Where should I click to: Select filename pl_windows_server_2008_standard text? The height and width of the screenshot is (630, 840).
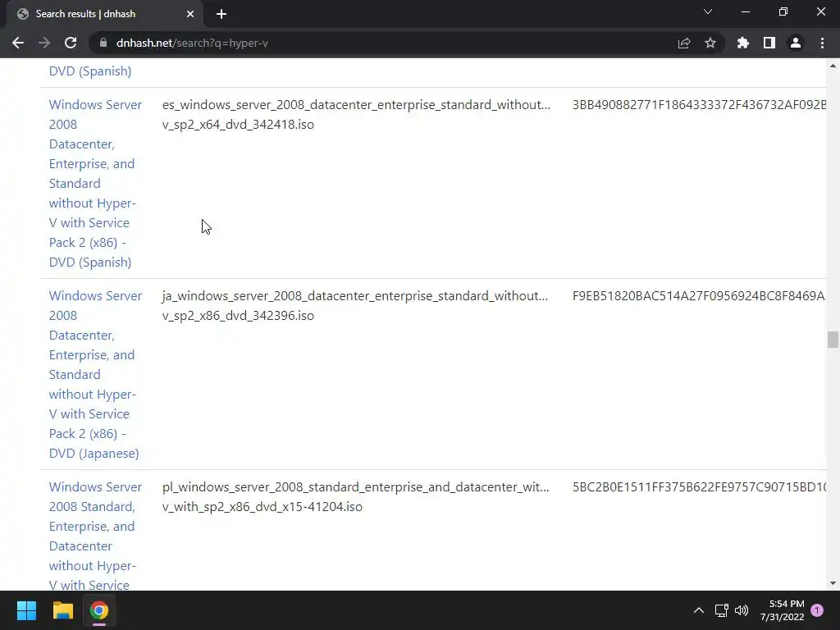[356, 487]
